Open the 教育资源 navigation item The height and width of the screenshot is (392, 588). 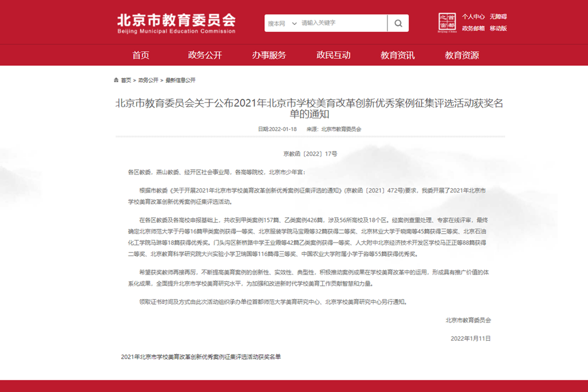pyautogui.click(x=462, y=55)
